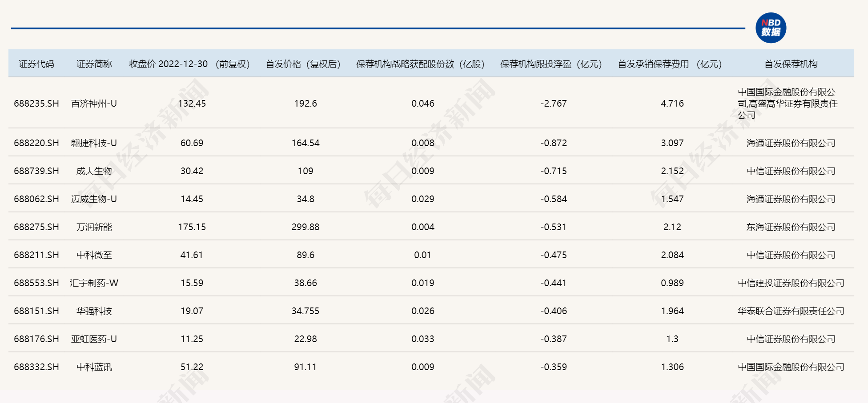The height and width of the screenshot is (403, 868).
Task: Click allotted shares value 0.029
Action: pos(423,199)
